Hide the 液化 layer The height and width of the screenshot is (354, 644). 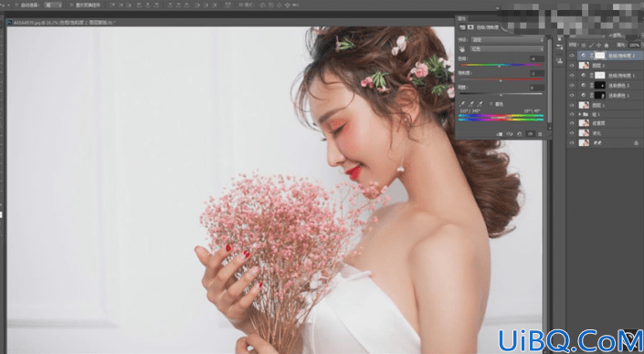tap(572, 133)
